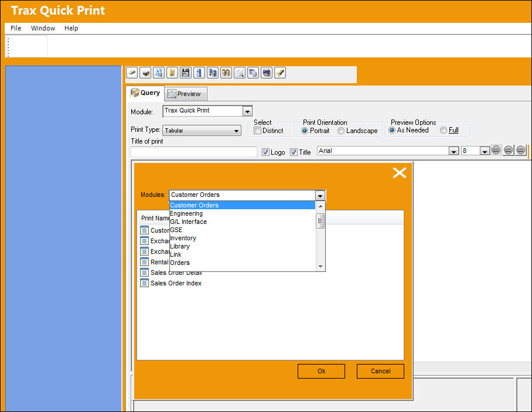Click the Modules list scroll up arrow

(x=320, y=206)
